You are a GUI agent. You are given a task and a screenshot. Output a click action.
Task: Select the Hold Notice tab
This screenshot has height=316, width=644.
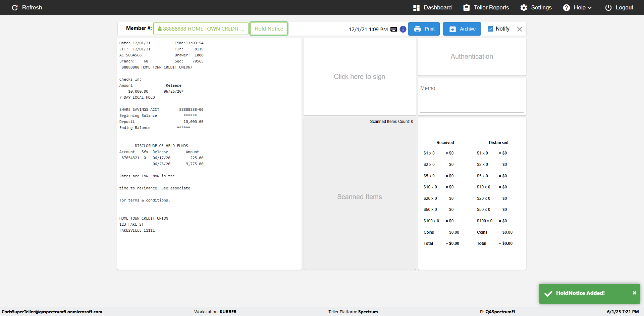click(x=269, y=29)
